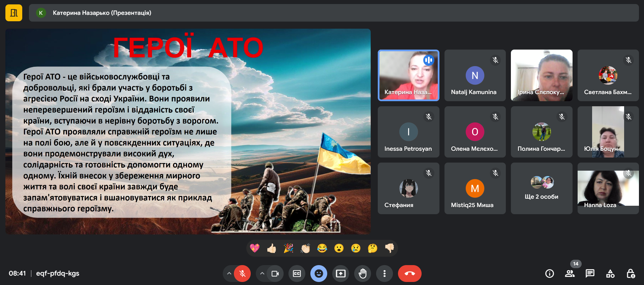Toggle closed captions CC button
Viewport: 644px width, 285px height.
(297, 274)
